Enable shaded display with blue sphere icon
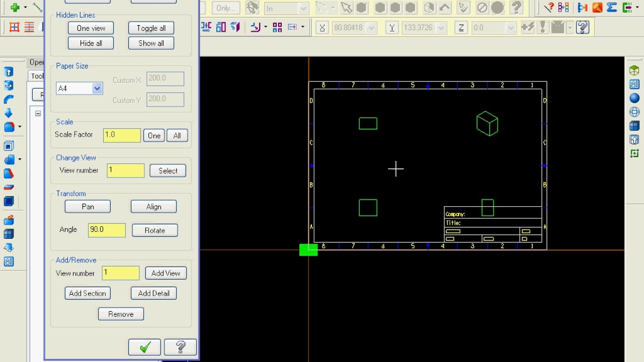Viewport: 644px width, 362px height. (x=634, y=99)
